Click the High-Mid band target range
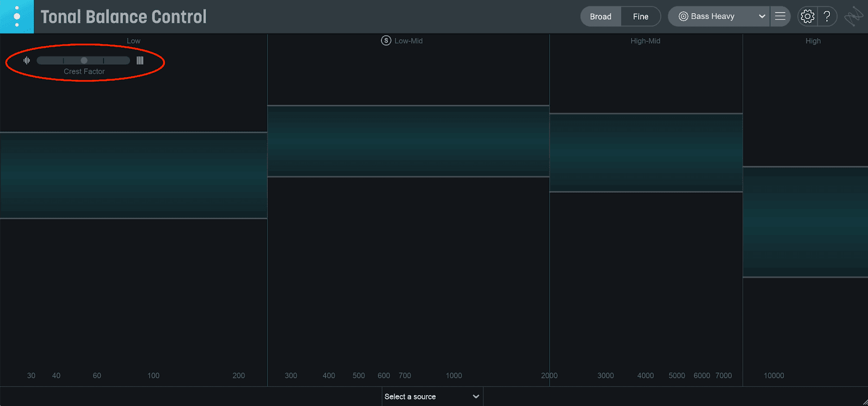Image resolution: width=868 pixels, height=406 pixels. (x=646, y=153)
